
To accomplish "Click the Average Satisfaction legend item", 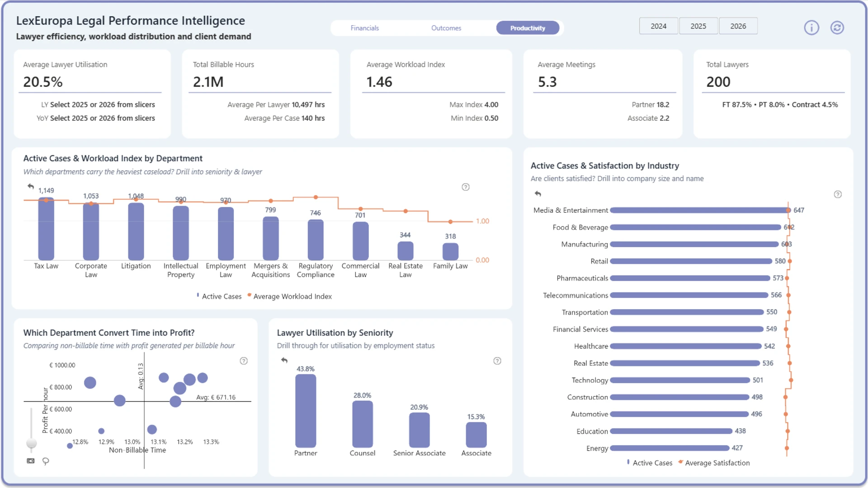I will tap(714, 463).
